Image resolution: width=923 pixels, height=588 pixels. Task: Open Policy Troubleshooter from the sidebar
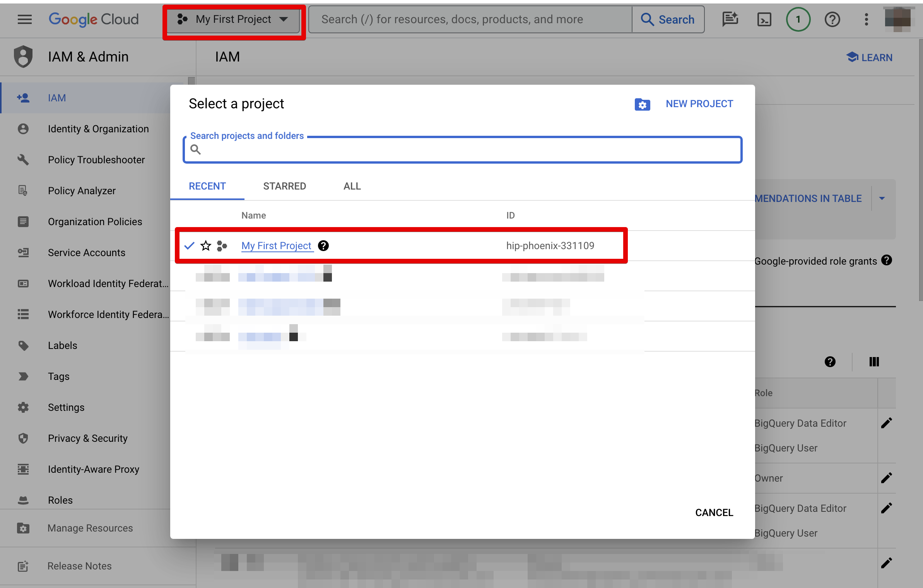pos(96,159)
